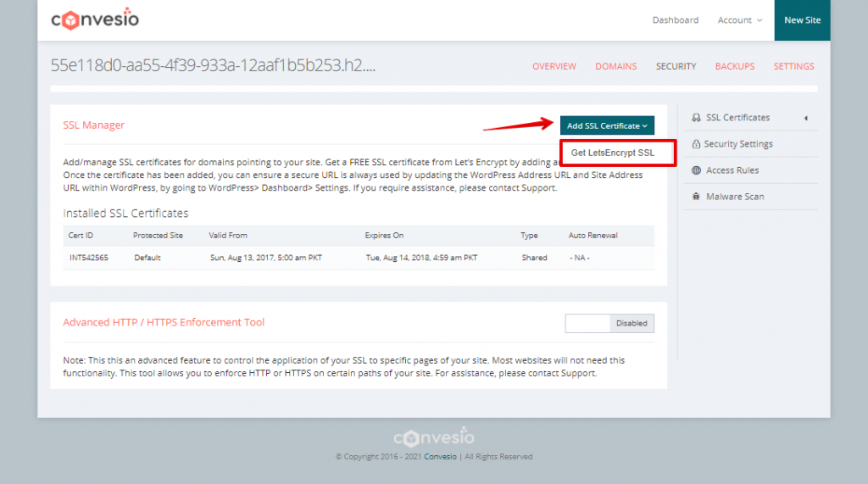Collapse arrow next to SSL Certificates
The height and width of the screenshot is (484, 868).
point(806,118)
